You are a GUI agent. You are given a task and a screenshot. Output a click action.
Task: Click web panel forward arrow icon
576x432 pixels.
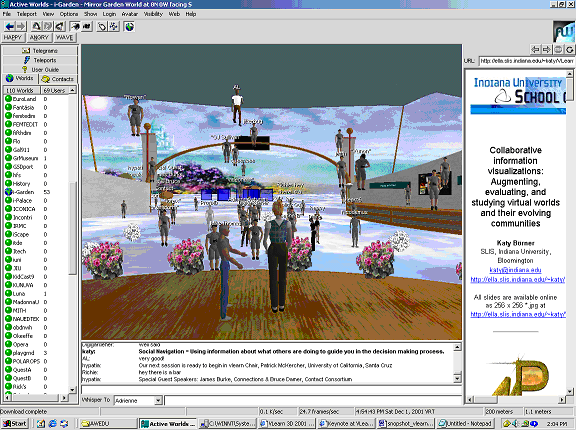pos(547,49)
